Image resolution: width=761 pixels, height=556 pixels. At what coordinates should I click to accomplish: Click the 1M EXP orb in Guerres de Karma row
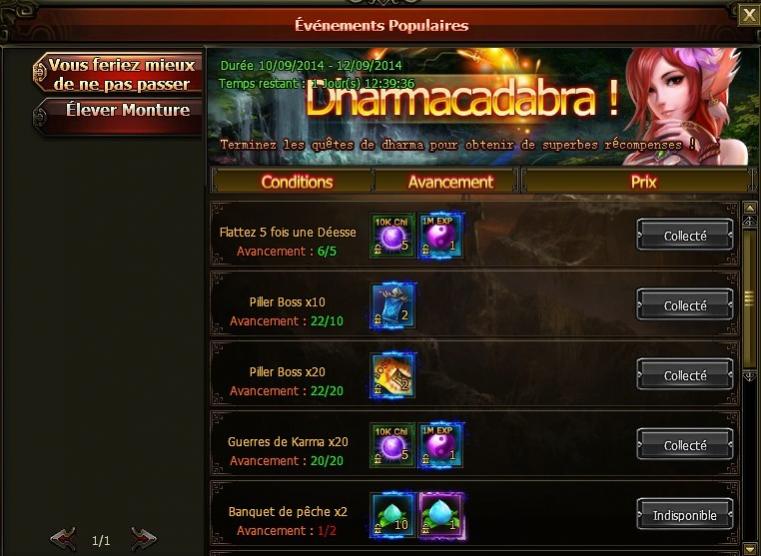click(x=440, y=445)
